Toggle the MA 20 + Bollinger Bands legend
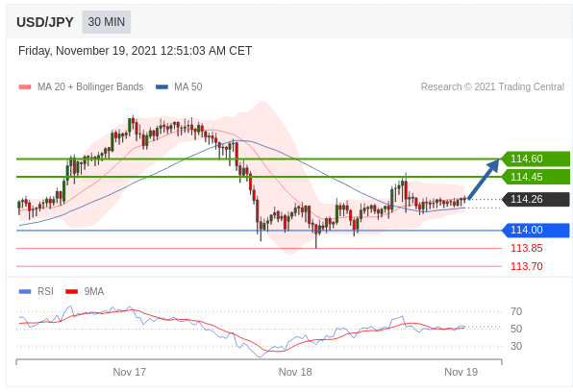The height and width of the screenshot is (392, 573). [81, 86]
